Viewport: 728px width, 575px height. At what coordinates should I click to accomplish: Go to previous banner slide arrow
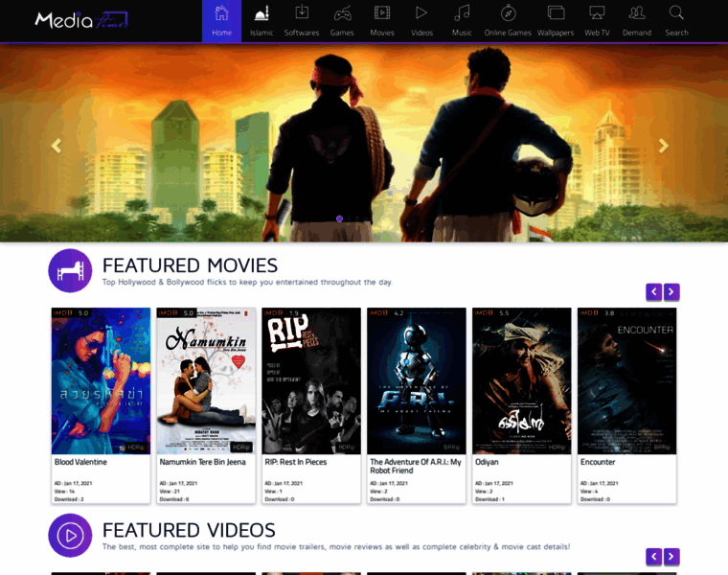57,146
